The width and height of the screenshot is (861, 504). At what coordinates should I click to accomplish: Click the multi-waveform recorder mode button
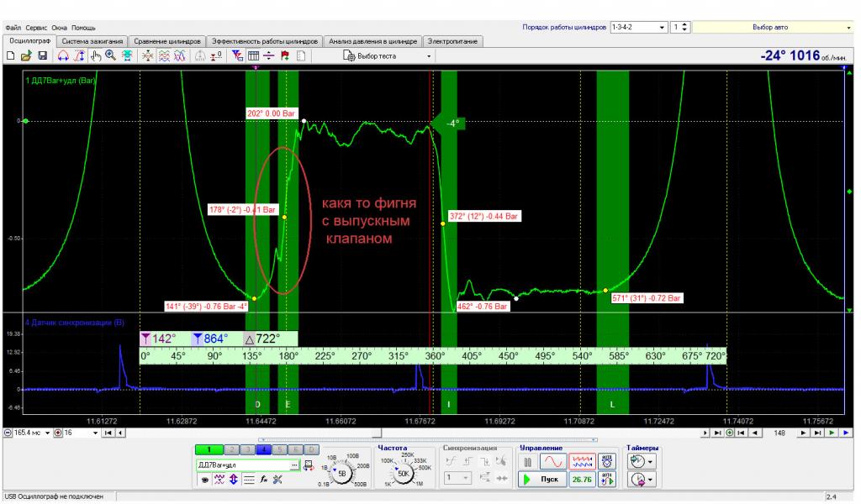pos(582,462)
